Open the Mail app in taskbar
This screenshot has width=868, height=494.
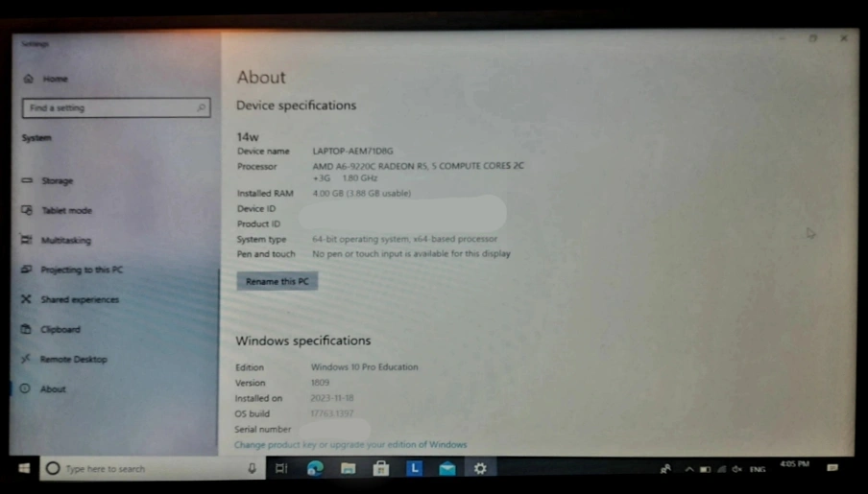(446, 468)
